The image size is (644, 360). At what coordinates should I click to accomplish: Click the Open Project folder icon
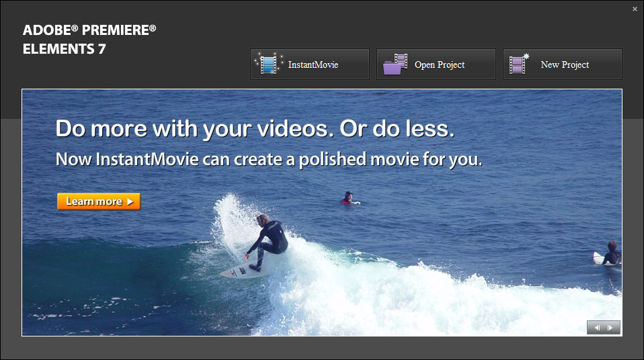pos(395,64)
